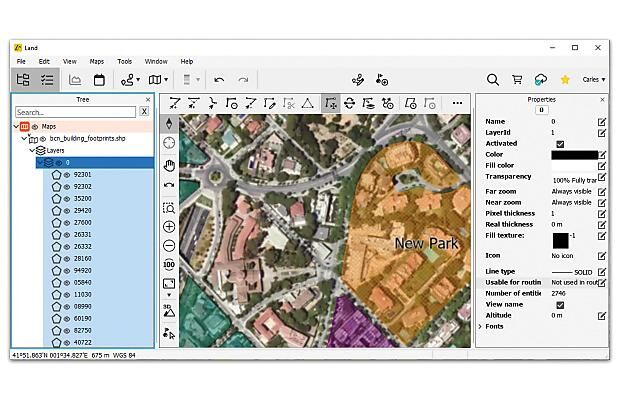Click the active edit-vertices tool highlighted in toolbar
The image size is (620, 406).
coord(331,104)
